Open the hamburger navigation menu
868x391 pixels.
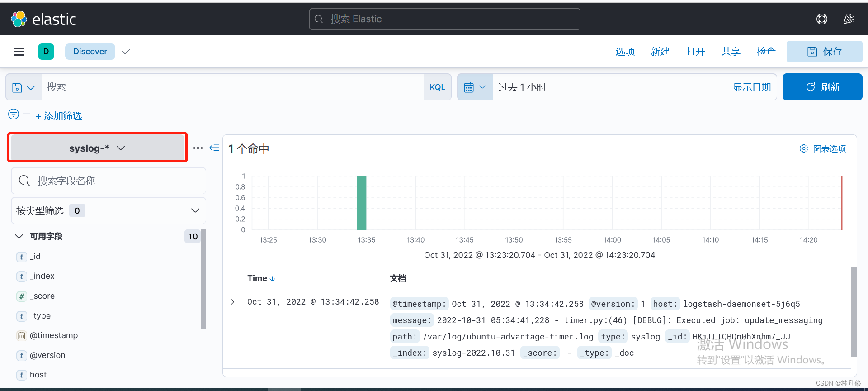point(19,52)
